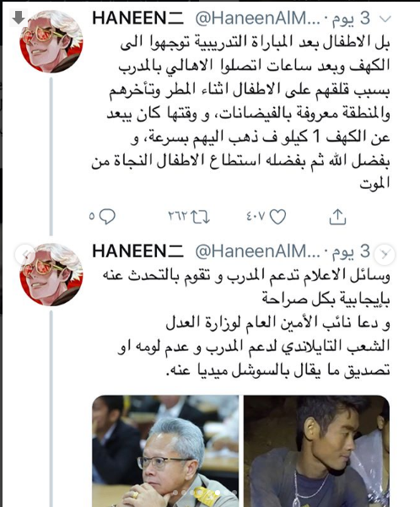
Task: Click HANEEN display name on first tweet
Action: point(138,19)
